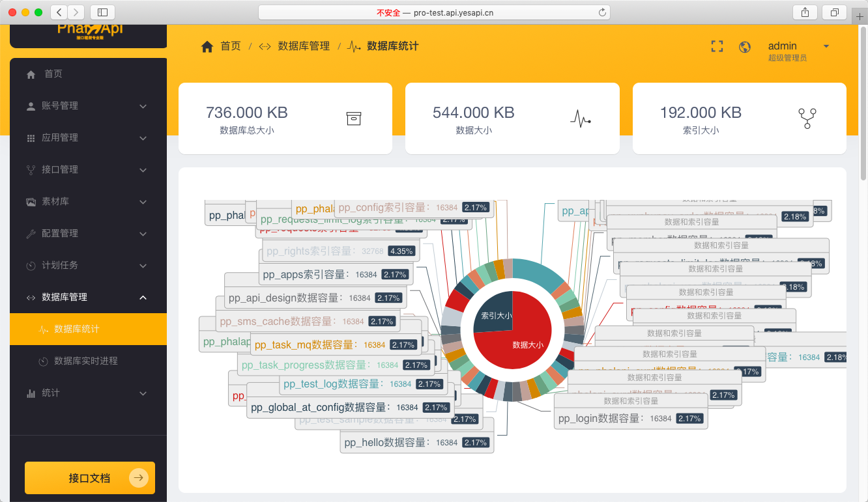Open the 接口文档 button
This screenshot has height=502, width=868.
coord(89,478)
